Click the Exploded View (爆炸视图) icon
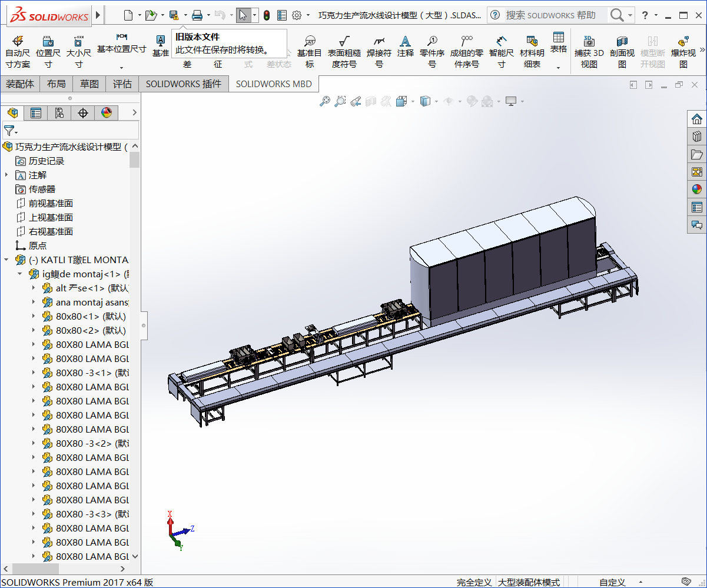 pyautogui.click(x=683, y=51)
